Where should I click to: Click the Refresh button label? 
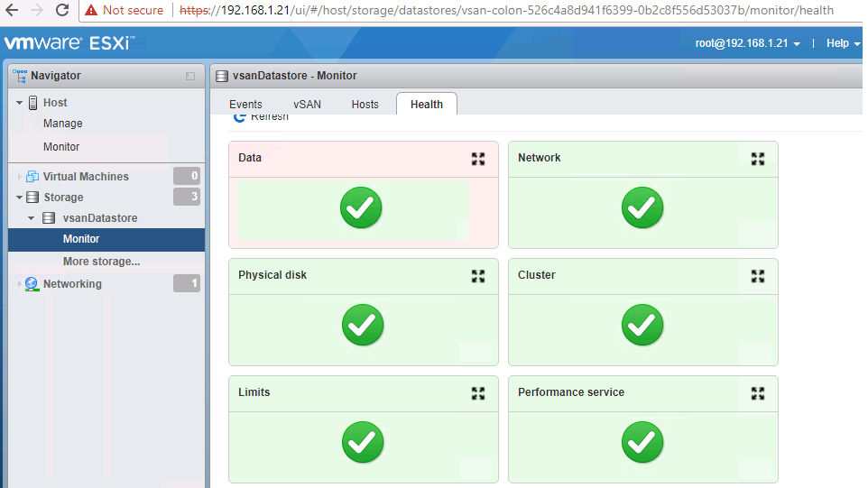click(270, 117)
